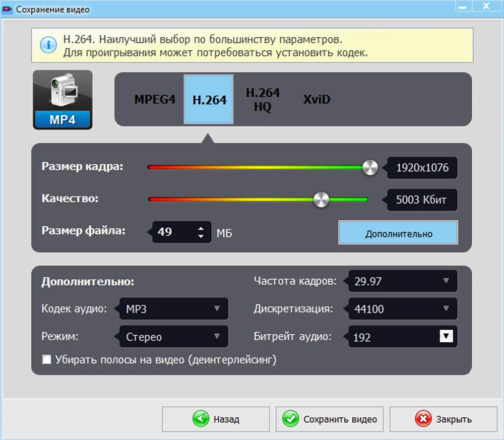Open the Битрейт аудио 192 dropdown arrow

[x=446, y=336]
